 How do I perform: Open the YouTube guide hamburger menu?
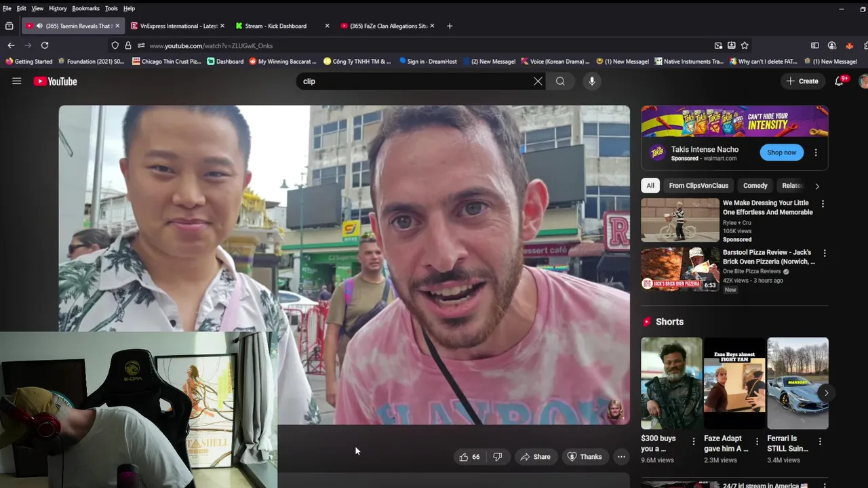pyautogui.click(x=17, y=81)
